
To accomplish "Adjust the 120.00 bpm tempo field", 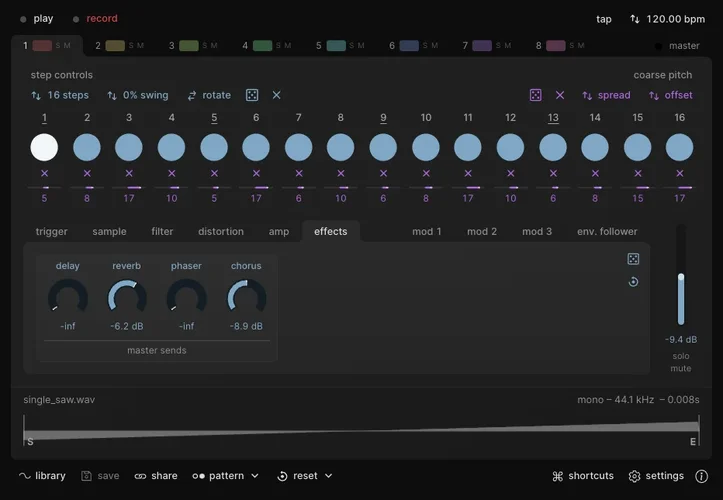I will click(667, 19).
